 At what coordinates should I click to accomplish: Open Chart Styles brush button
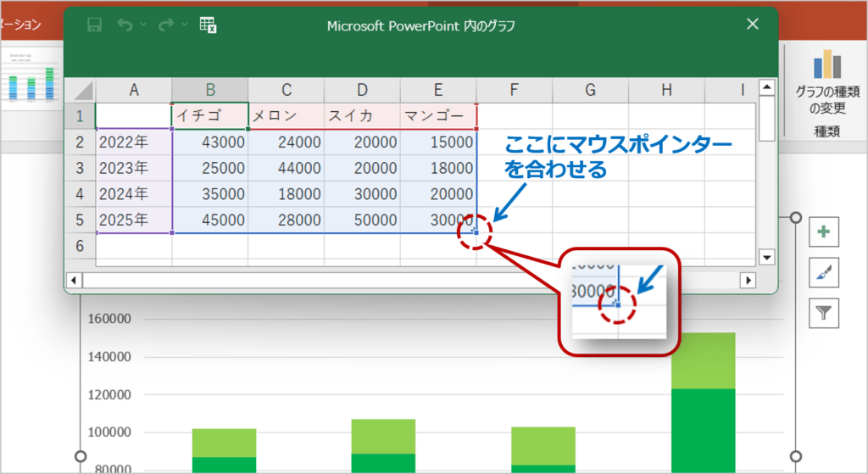(824, 272)
